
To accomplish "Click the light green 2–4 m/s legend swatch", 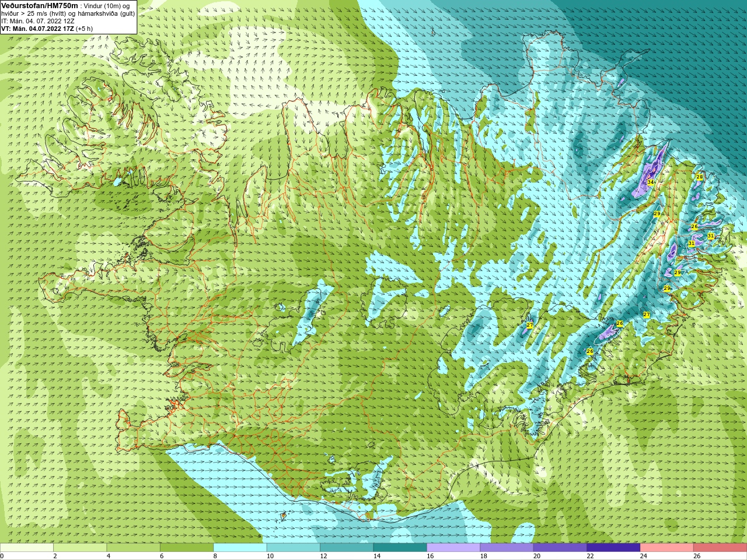I will coord(80,547).
